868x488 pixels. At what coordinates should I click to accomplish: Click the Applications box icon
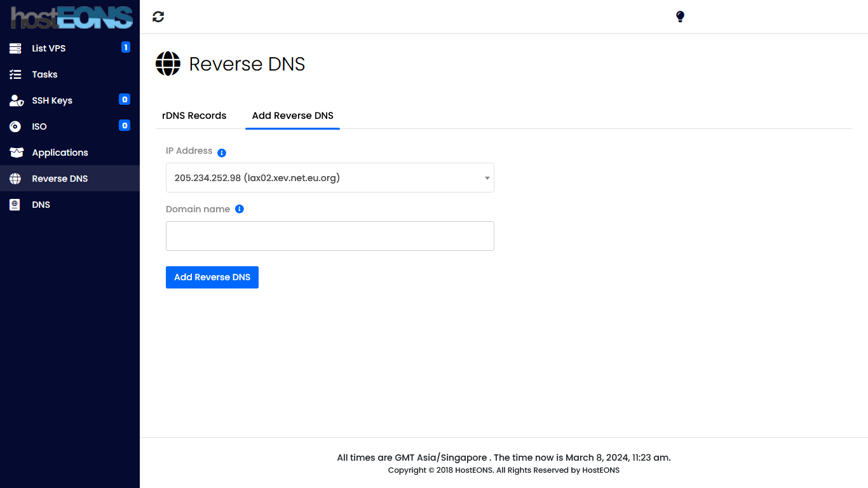(16, 152)
